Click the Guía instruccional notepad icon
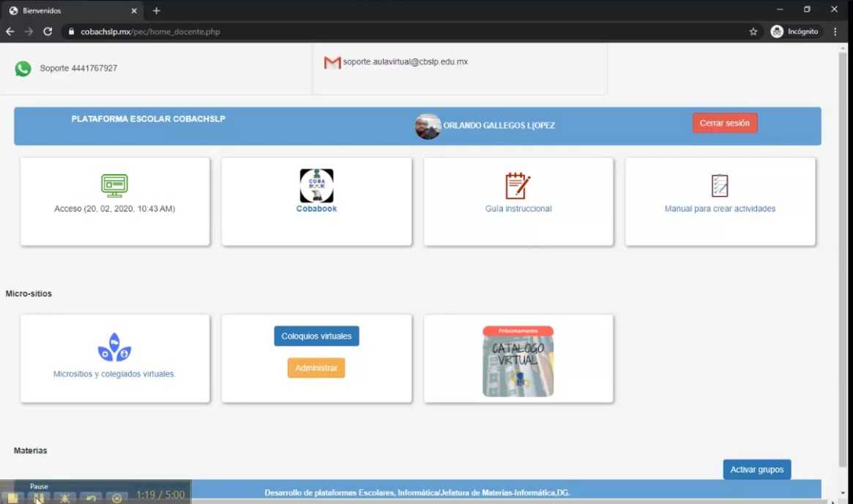853x504 pixels. coord(518,186)
